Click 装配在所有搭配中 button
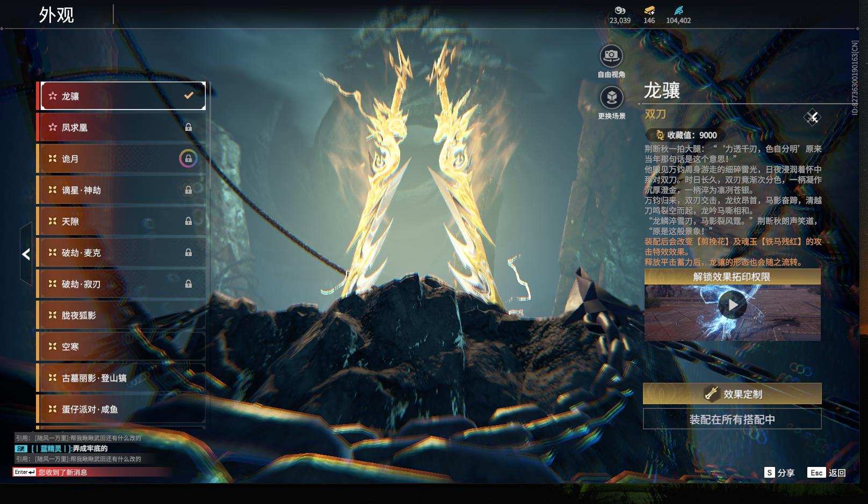Viewport: 868px width, 504px height. pos(732,419)
